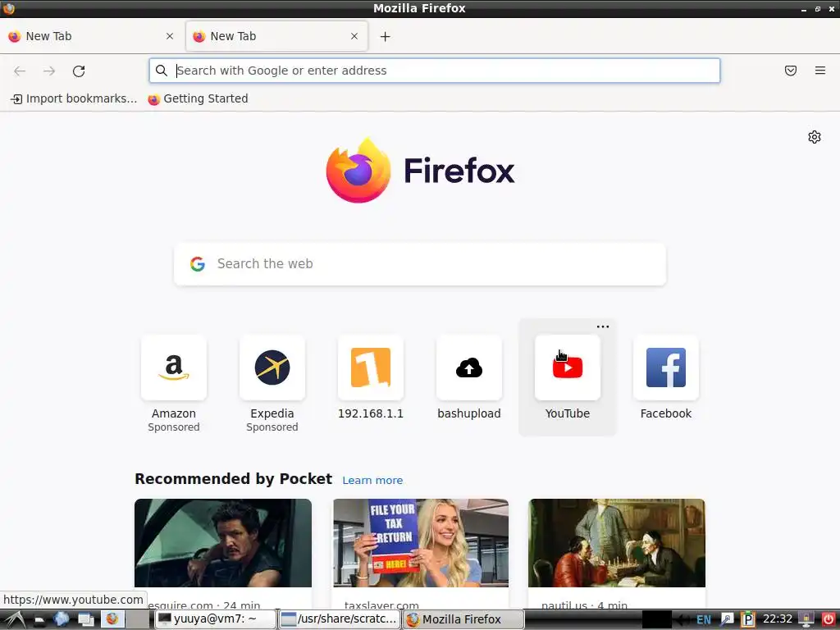Click the Recommended by Pocket heading

coord(233,479)
